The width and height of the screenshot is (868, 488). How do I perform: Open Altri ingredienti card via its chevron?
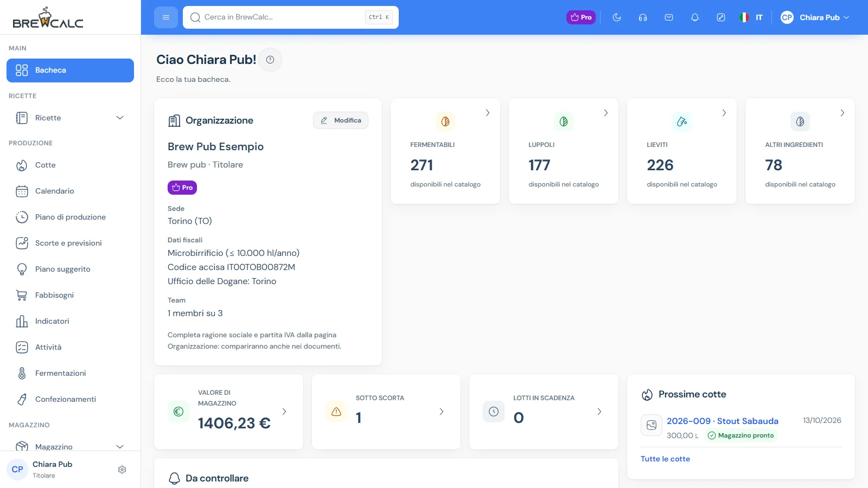(843, 113)
